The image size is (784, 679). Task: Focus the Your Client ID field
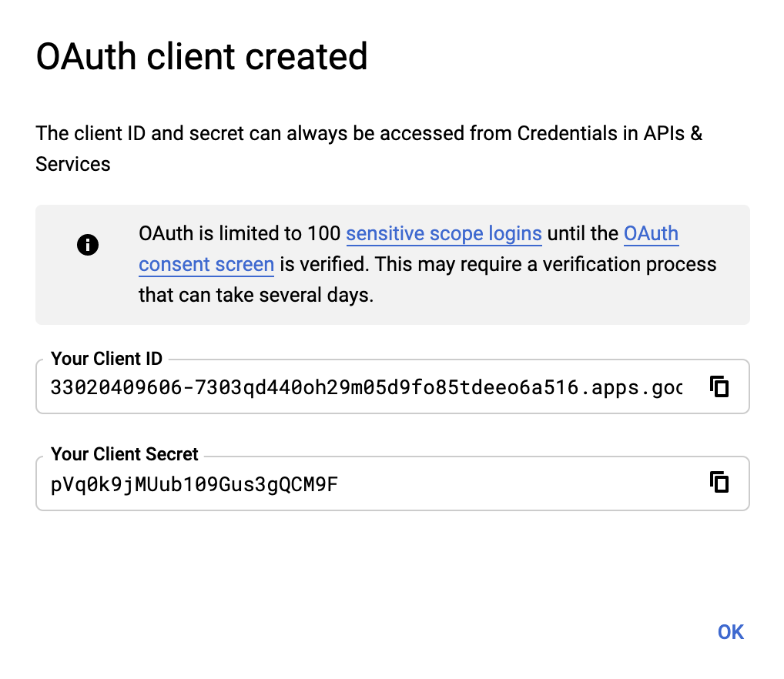[370, 386]
